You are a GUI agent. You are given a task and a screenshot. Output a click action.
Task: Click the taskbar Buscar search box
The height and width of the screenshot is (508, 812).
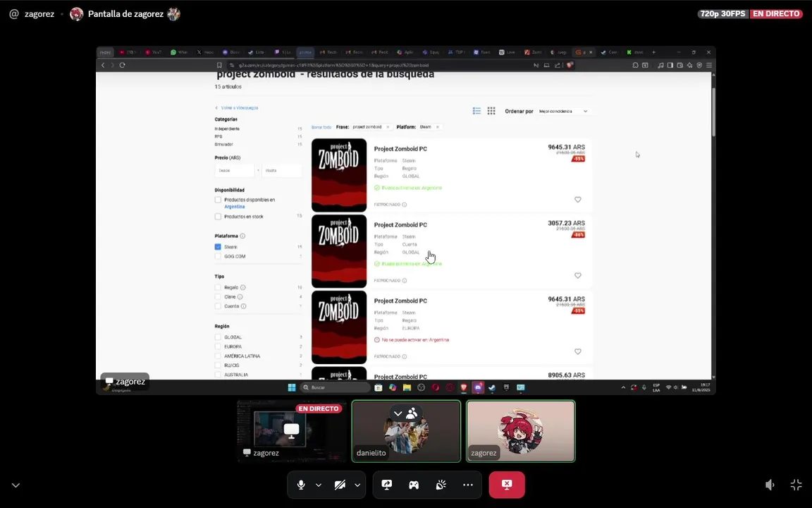[335, 387]
